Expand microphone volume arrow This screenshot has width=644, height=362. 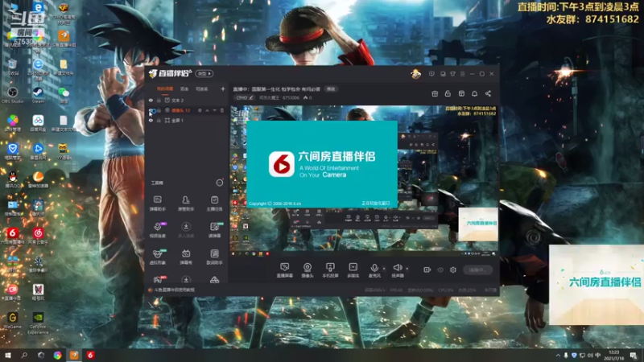point(384,269)
